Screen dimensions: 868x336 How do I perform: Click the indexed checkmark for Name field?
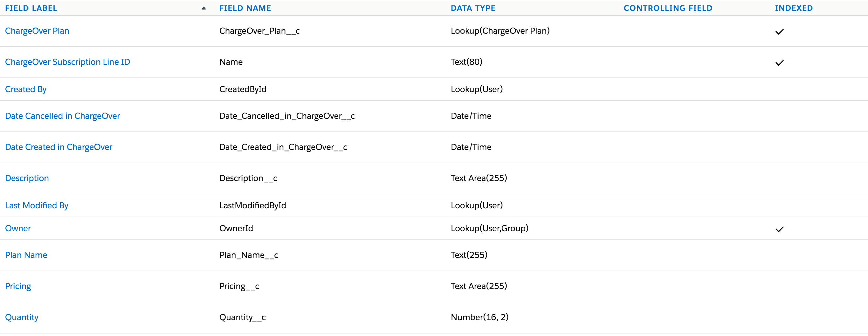point(779,63)
